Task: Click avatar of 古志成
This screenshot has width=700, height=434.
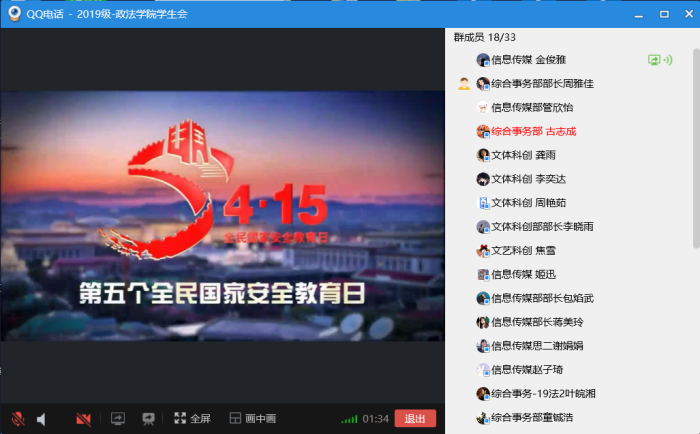Action: [x=483, y=131]
